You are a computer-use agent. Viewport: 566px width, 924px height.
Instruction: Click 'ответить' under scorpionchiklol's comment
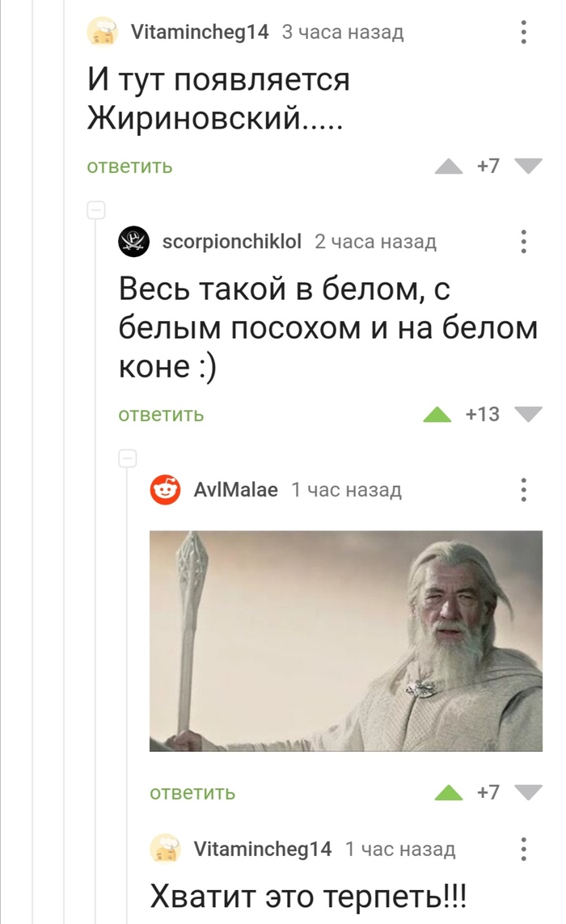click(161, 415)
